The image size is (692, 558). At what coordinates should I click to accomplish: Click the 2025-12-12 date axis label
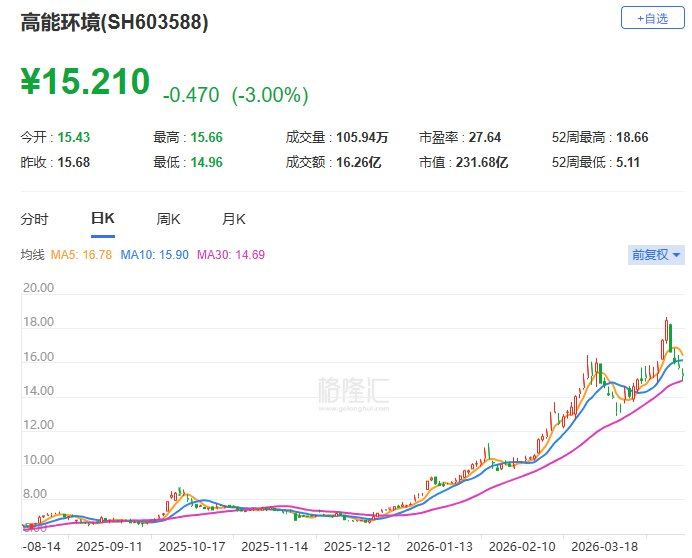pyautogui.click(x=357, y=547)
